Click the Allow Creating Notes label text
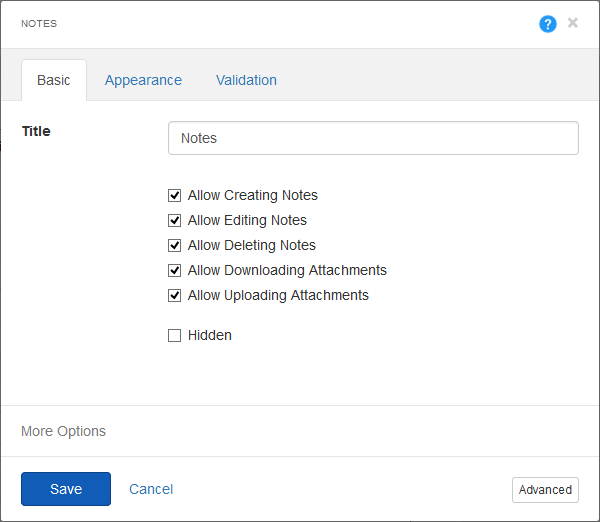Image resolution: width=600 pixels, height=522 pixels. click(253, 196)
